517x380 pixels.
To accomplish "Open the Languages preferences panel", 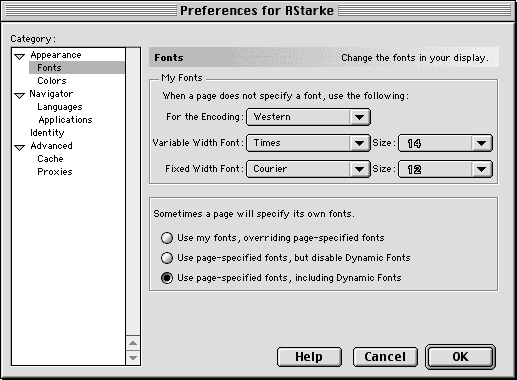I will pos(60,107).
